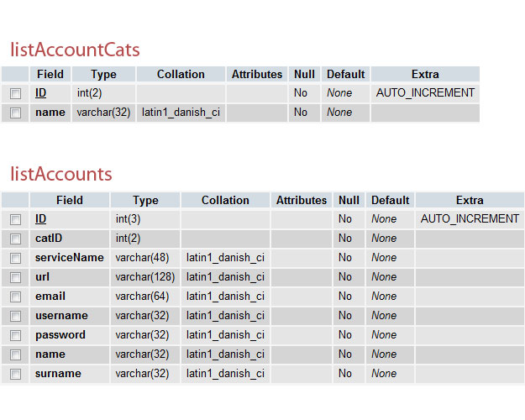This screenshot has width=525, height=420.
Task: Select the checkbox for ID in listAccounts
Action: point(15,220)
